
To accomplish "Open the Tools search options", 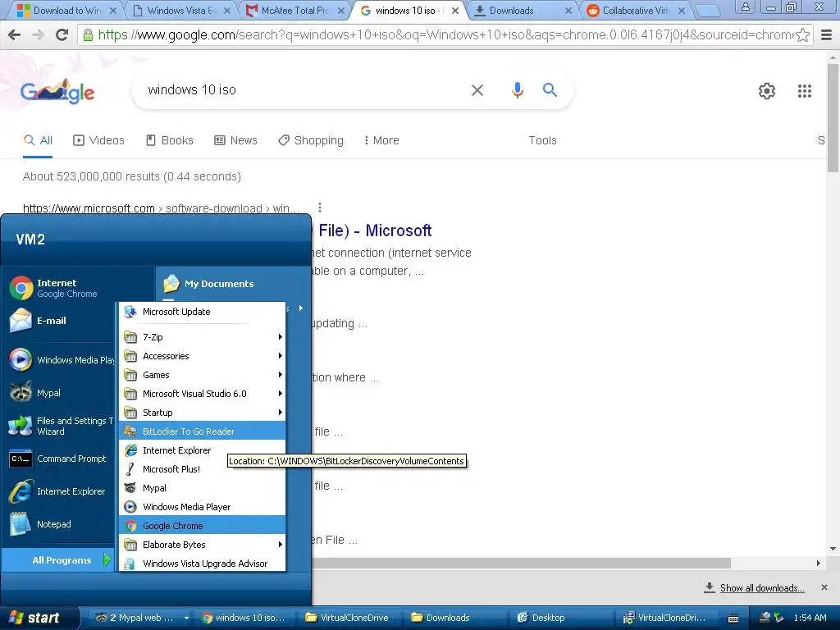I will click(543, 140).
